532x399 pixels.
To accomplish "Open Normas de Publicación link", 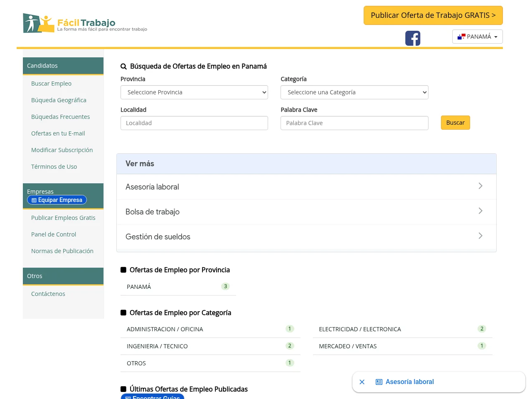I will pyautogui.click(x=62, y=251).
